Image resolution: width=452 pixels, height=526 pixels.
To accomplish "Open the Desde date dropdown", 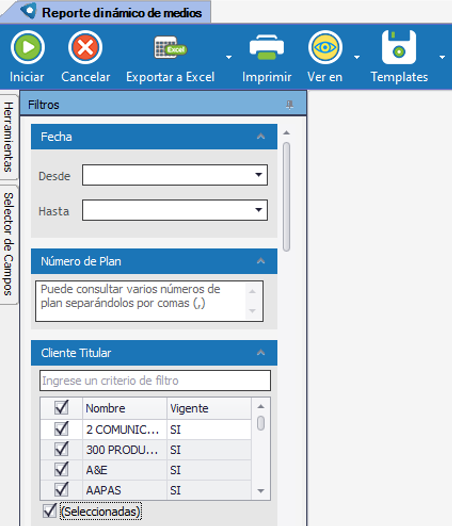I will [258, 175].
